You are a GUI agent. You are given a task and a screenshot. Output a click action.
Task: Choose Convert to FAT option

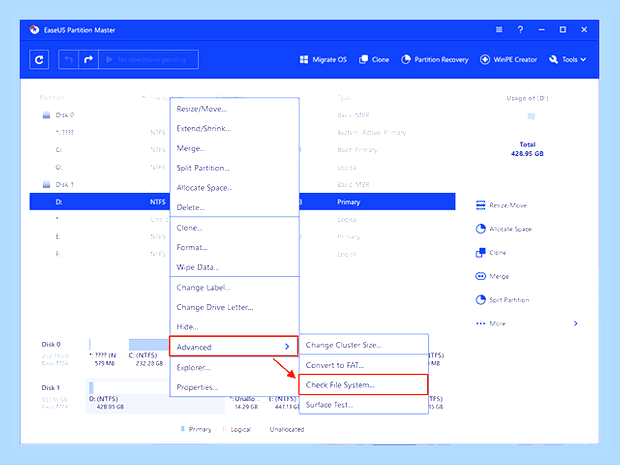pos(364,365)
